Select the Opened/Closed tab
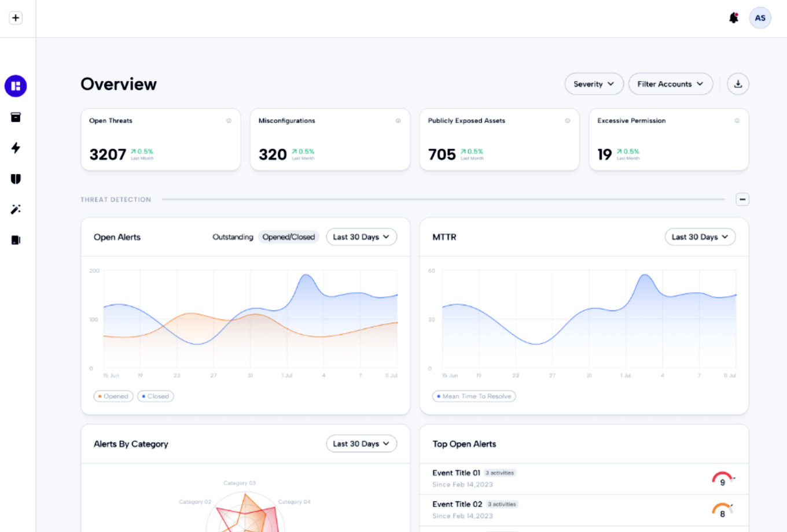Viewport: 787px width, 532px height. [x=289, y=237]
